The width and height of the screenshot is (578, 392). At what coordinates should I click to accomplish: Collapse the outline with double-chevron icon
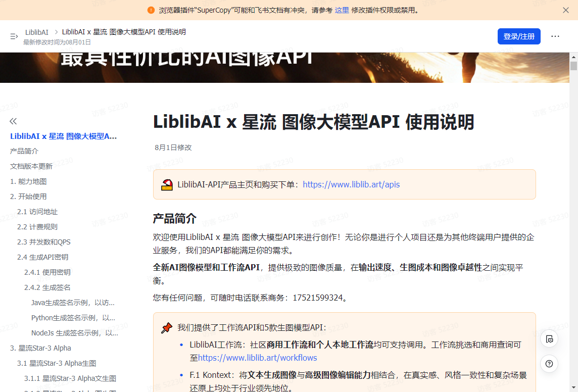[x=13, y=121]
